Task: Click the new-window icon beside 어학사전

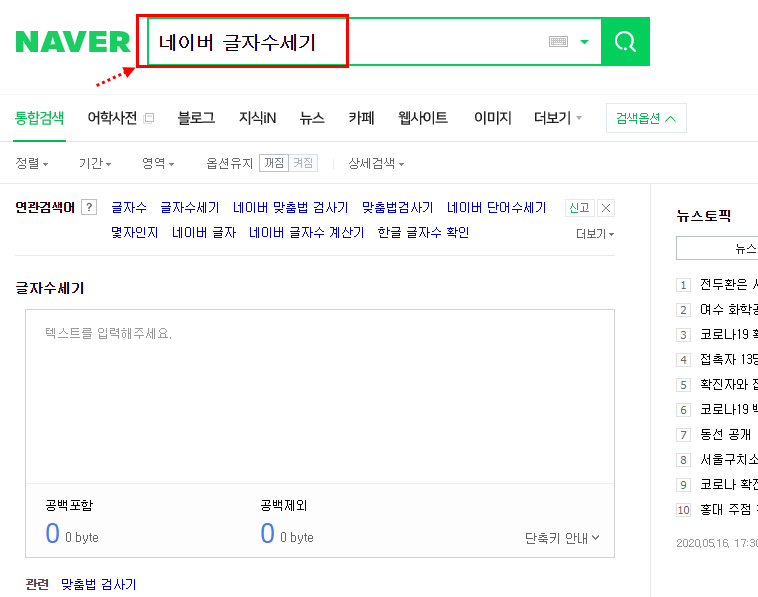Action: [x=149, y=118]
